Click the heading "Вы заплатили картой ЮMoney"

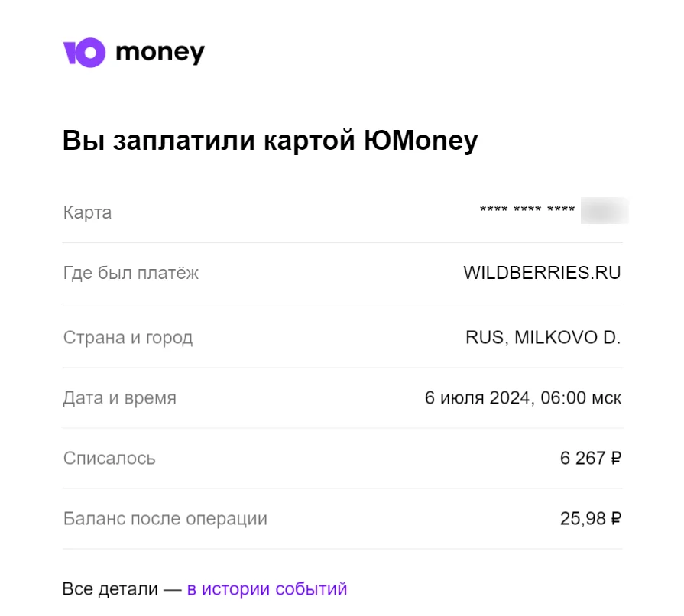click(270, 142)
